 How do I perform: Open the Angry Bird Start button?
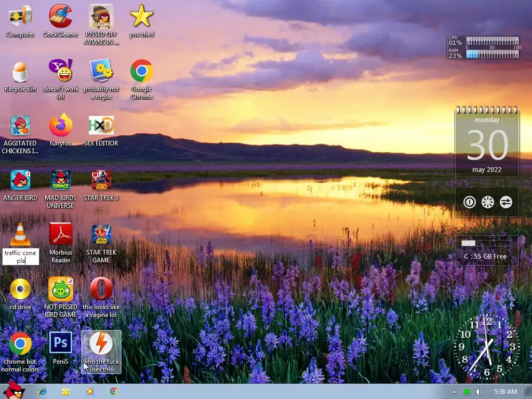tap(14, 391)
